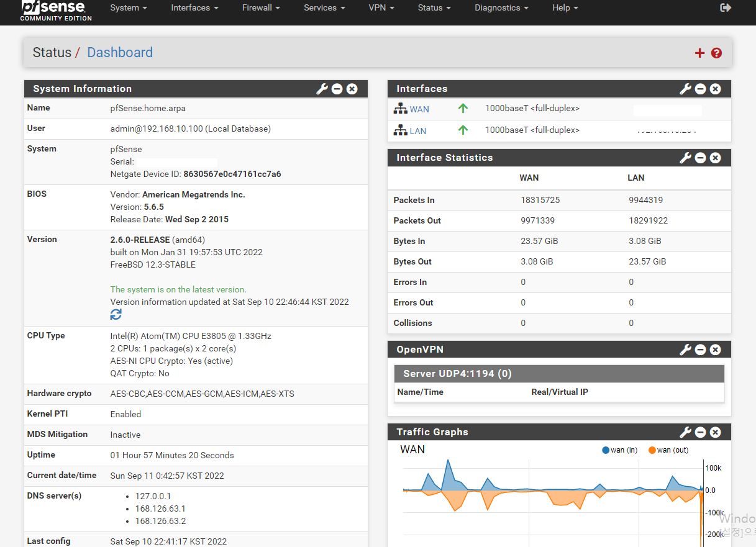Click LAN column header in statistics

click(636, 178)
